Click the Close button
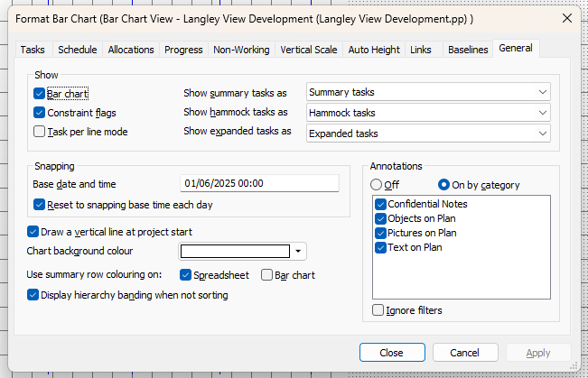The height and width of the screenshot is (378, 588). (392, 353)
